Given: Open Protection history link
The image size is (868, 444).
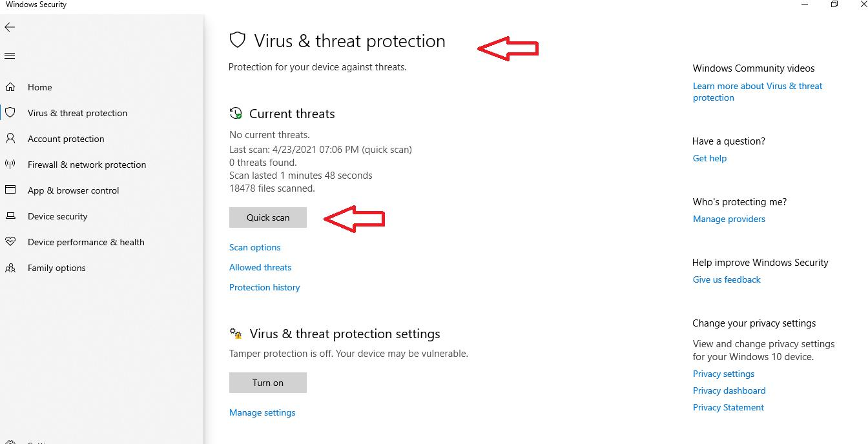Looking at the screenshot, I should coord(265,287).
